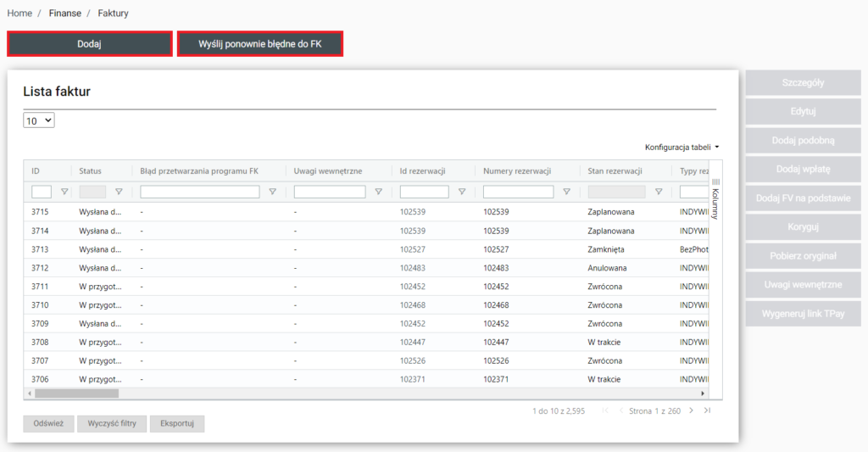This screenshot has width=868, height=452.
Task: Open the Kolumny side panel
Action: click(715, 199)
